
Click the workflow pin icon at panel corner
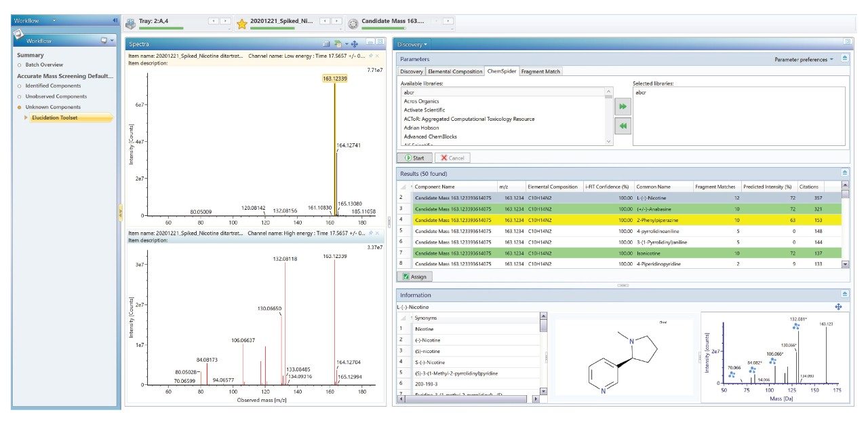[19, 35]
